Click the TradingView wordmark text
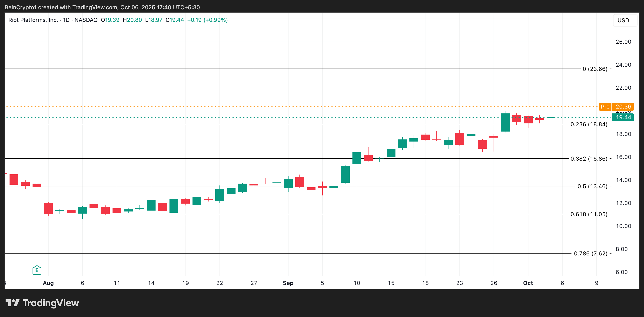Viewport: 644px width, 317px height. 51,303
